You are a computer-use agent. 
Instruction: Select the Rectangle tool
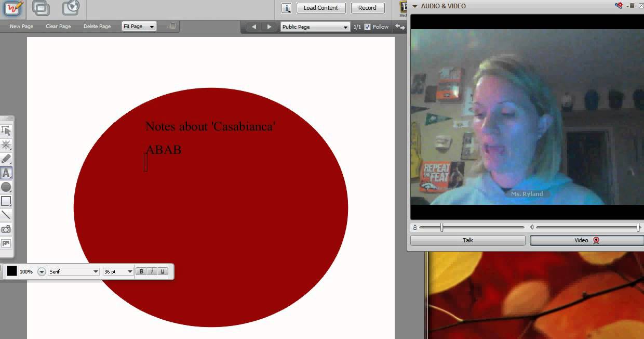click(x=6, y=201)
